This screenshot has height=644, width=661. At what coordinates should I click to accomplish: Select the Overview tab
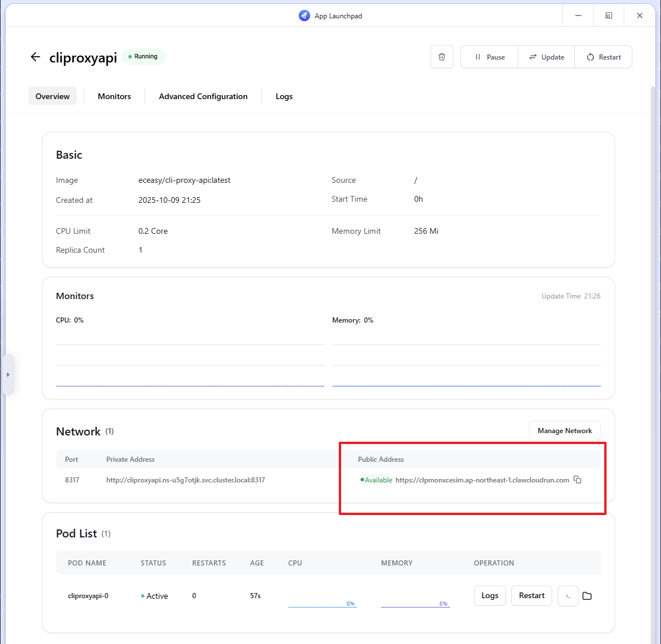pos(53,96)
